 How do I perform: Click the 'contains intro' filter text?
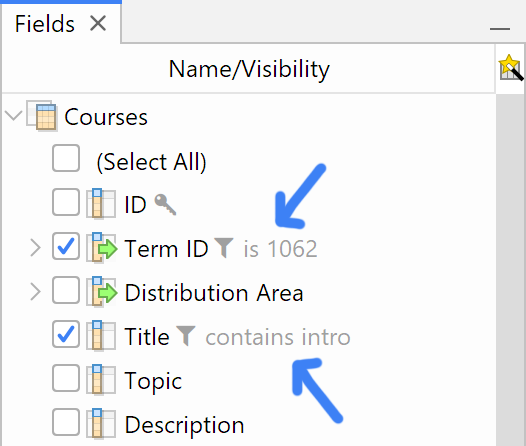278,337
